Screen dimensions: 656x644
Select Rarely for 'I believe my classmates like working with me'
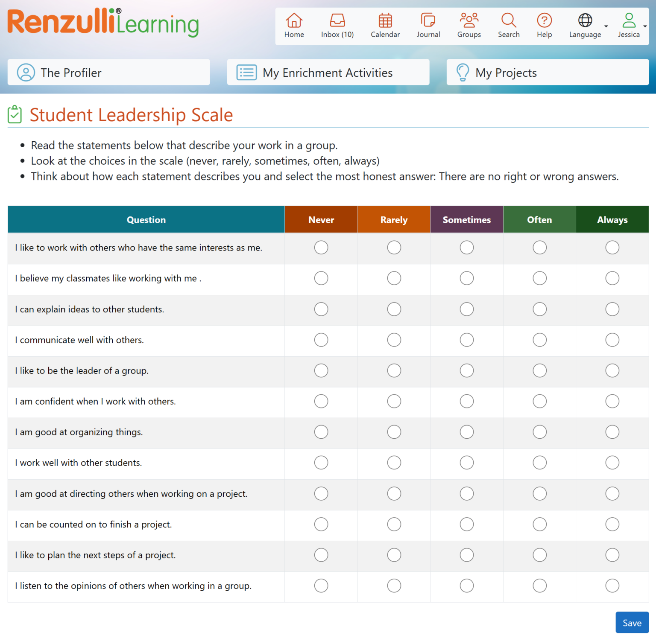[394, 278]
